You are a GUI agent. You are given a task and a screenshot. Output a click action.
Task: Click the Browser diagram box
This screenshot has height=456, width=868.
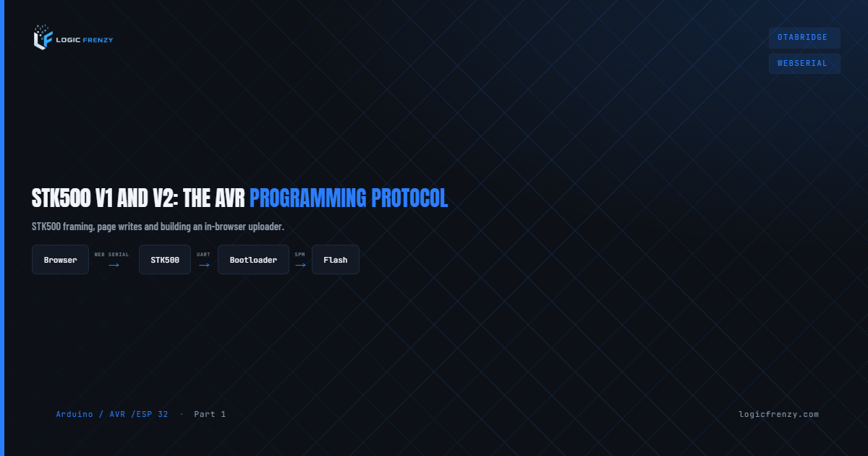pos(60,260)
